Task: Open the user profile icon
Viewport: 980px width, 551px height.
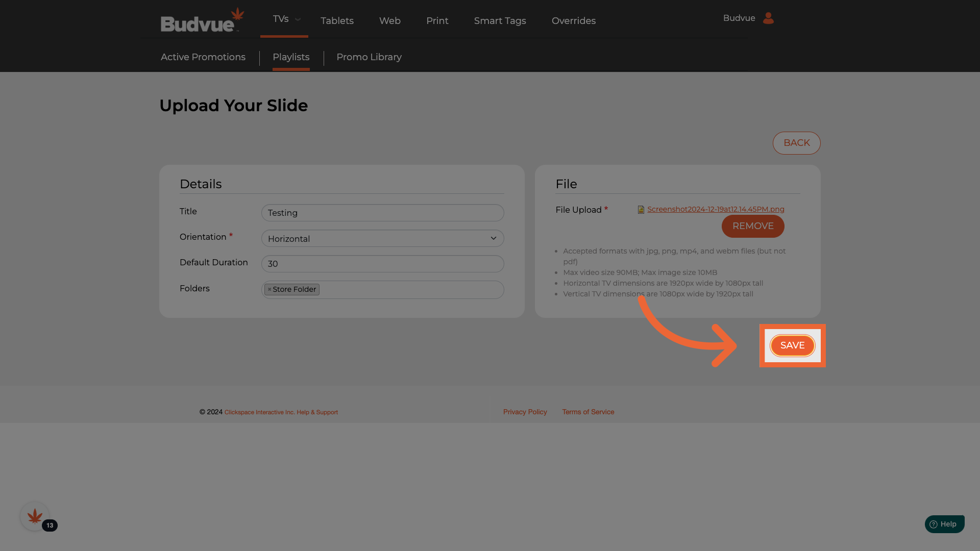Action: click(768, 18)
